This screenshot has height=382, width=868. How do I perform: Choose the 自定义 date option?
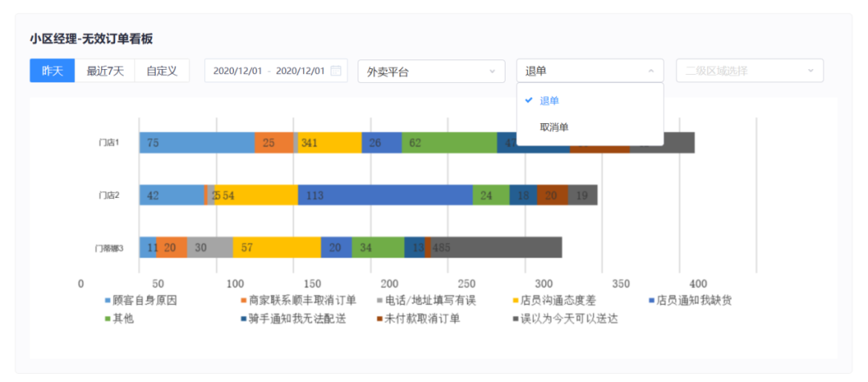[x=162, y=71]
